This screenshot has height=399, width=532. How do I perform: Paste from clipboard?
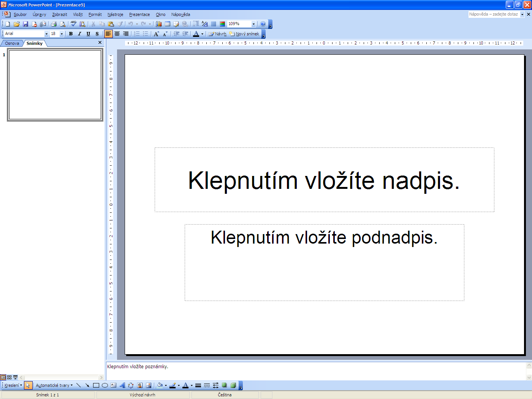click(x=111, y=24)
